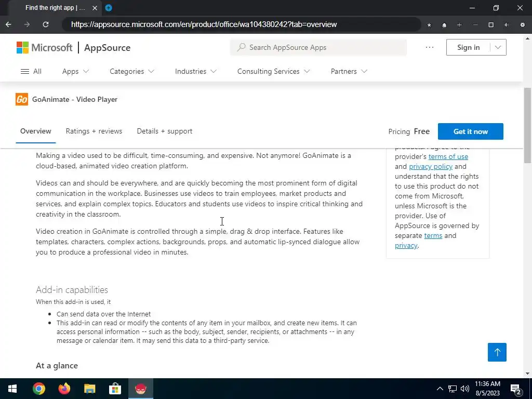
Task: Open Microsoft Store from taskbar
Action: pos(115,389)
